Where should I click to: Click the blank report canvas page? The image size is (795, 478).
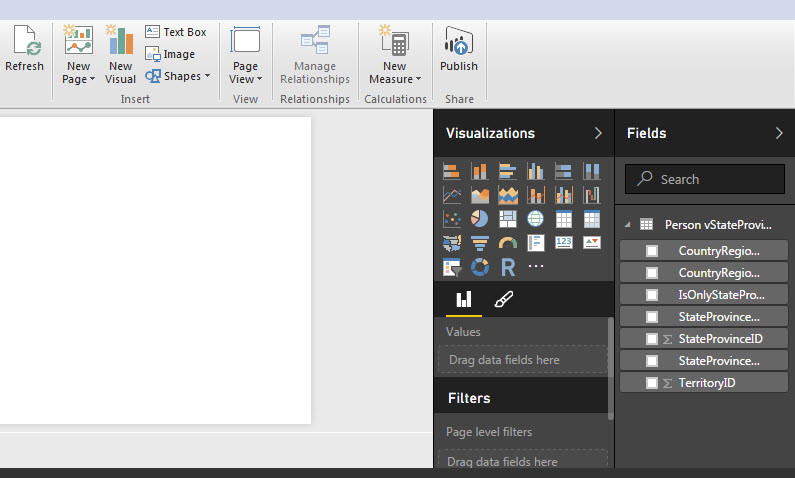155,270
